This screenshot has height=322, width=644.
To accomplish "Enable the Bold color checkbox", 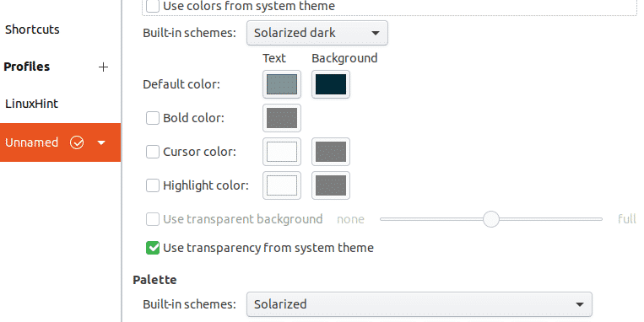I will [153, 118].
